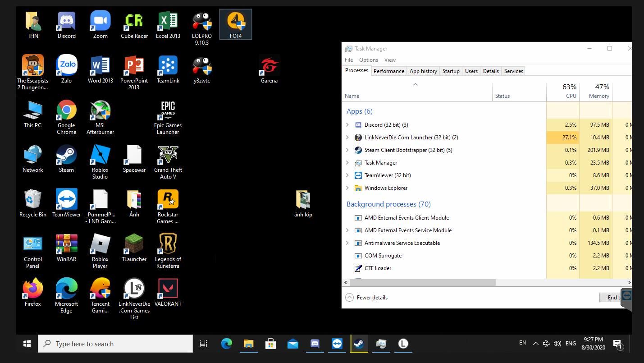Screen dimensions: 644x363
Task: Expand the Windows Explorer process entry
Action: tap(347, 188)
